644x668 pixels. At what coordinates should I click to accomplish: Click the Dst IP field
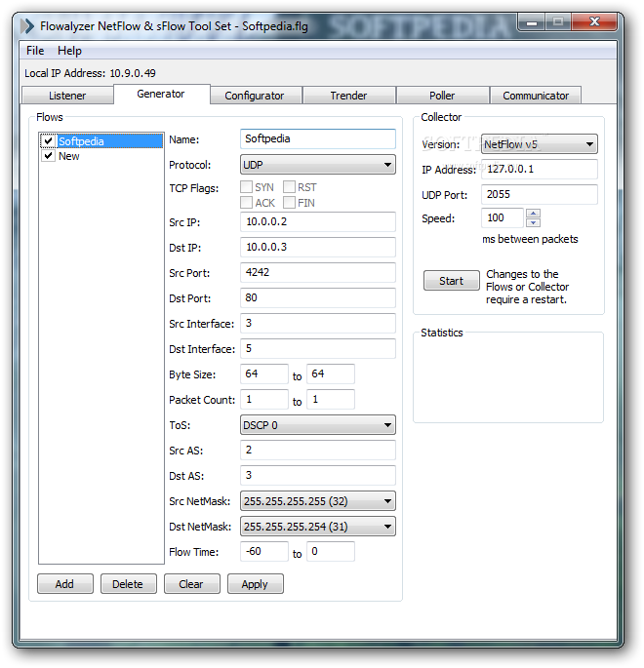click(x=318, y=247)
